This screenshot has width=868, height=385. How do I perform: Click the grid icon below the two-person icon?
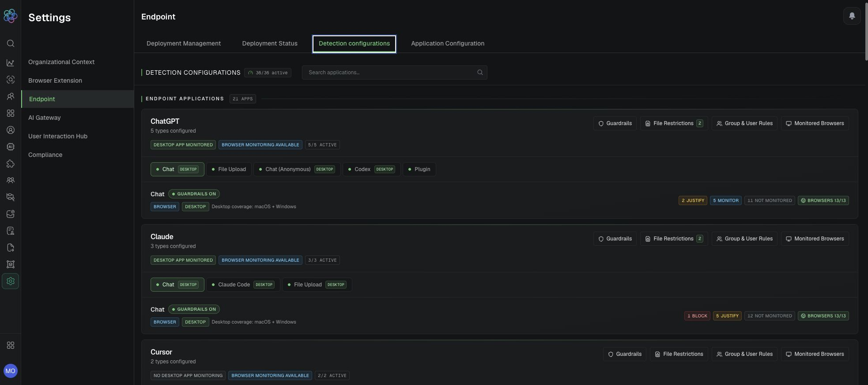click(x=11, y=113)
